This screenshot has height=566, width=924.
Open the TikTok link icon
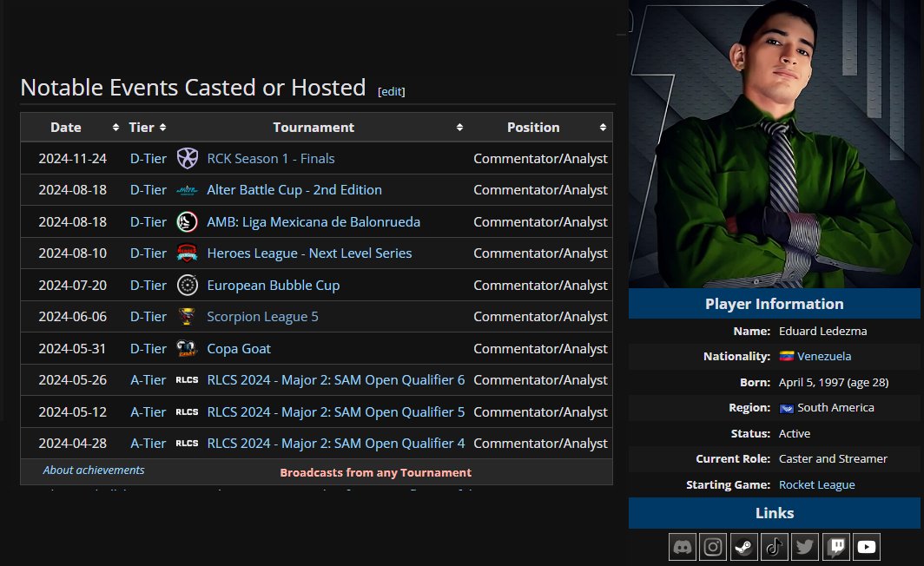(775, 547)
